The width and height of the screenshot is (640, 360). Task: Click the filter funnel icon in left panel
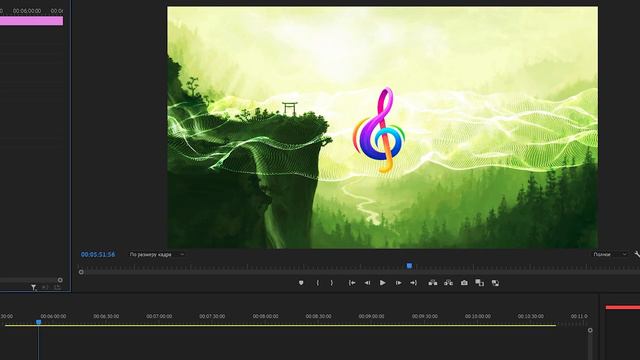pyautogui.click(x=33, y=287)
